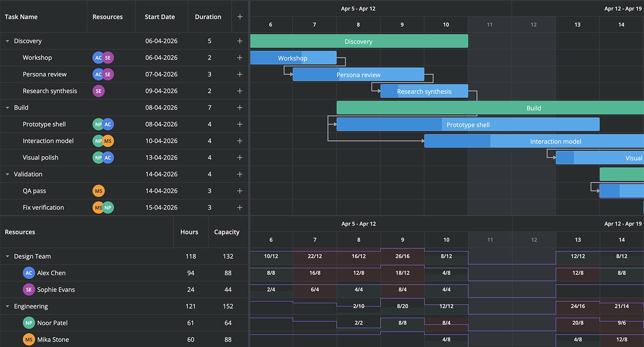The width and height of the screenshot is (644, 347).
Task: Click plus icon in Research synthesis row
Action: (x=240, y=91)
